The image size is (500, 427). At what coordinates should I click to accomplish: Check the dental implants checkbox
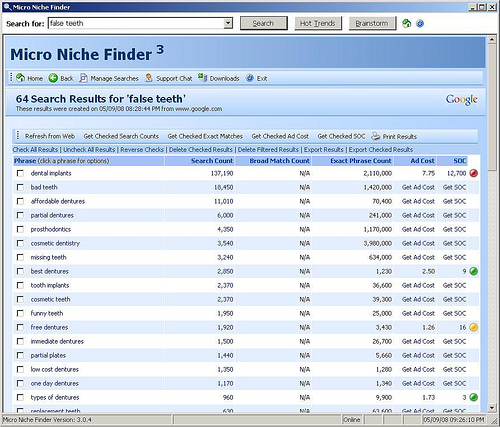pos(20,173)
